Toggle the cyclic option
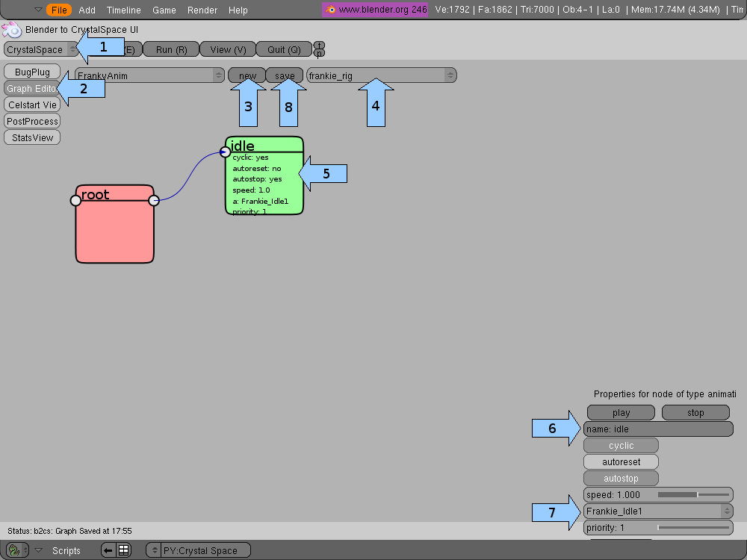This screenshot has height=560, width=747. click(621, 446)
